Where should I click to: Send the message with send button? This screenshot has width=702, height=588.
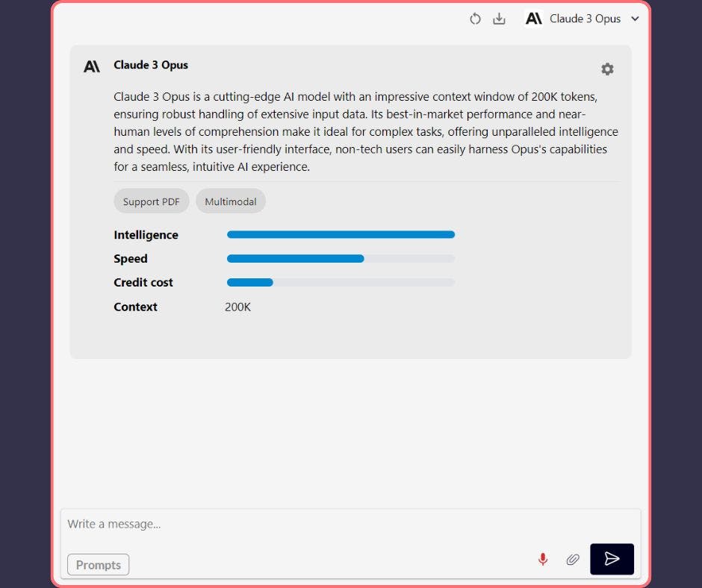click(612, 559)
